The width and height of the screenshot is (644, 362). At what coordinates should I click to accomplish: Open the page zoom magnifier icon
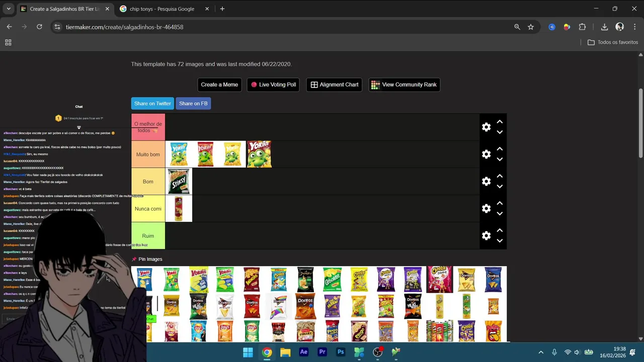(517, 27)
